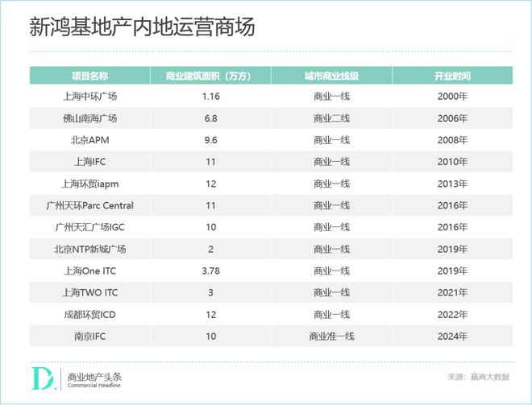Image resolution: width=532 pixels, height=405 pixels.
Task: Select the area value 3 in the 上海TWO ITC row
Action: 210,292
